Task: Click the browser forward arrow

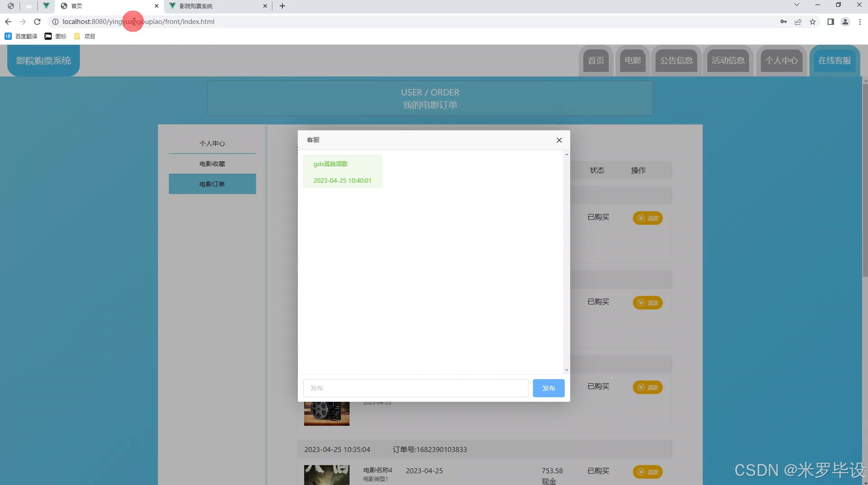Action: tap(23, 22)
